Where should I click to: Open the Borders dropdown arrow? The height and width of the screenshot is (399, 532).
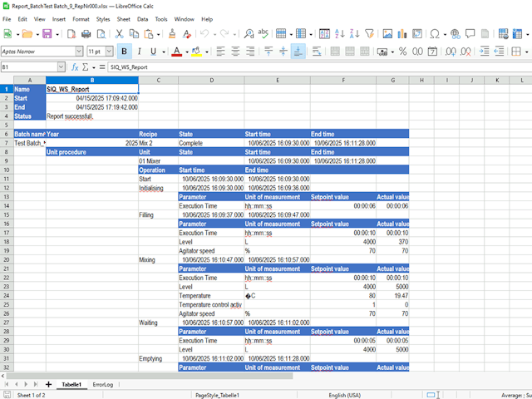[526, 52]
